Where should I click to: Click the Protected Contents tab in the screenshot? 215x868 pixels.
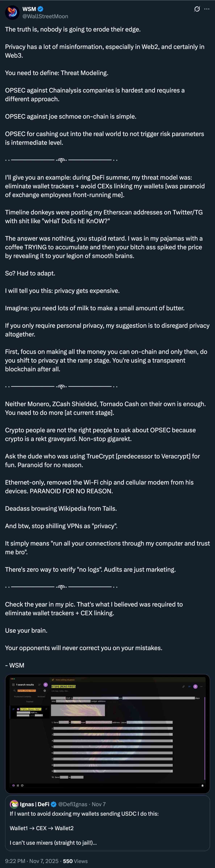[22, 696]
